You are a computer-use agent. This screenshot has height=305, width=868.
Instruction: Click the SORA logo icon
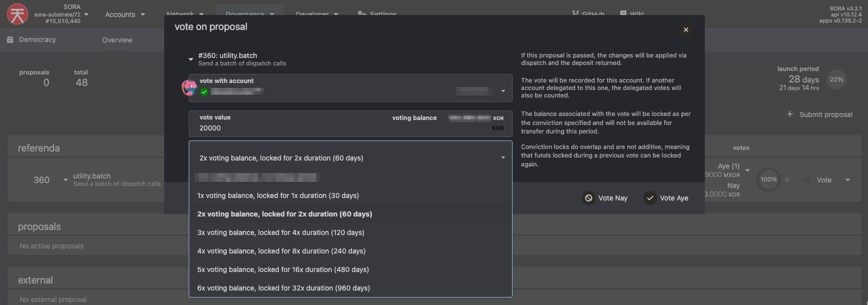[18, 14]
